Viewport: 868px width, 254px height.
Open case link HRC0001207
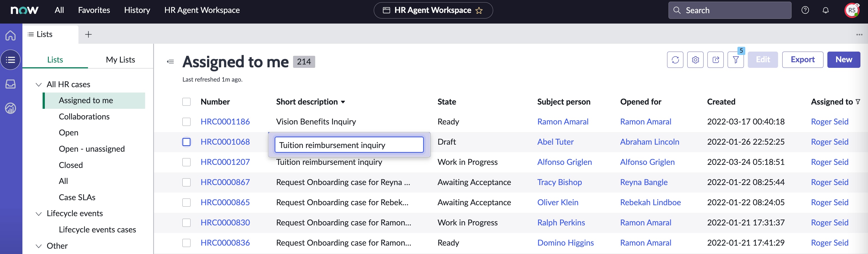[x=225, y=162]
